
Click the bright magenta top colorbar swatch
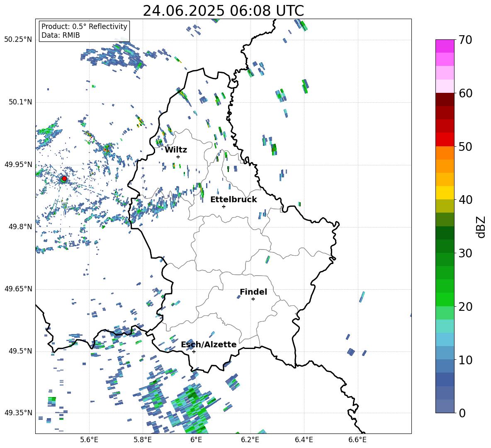click(x=445, y=46)
